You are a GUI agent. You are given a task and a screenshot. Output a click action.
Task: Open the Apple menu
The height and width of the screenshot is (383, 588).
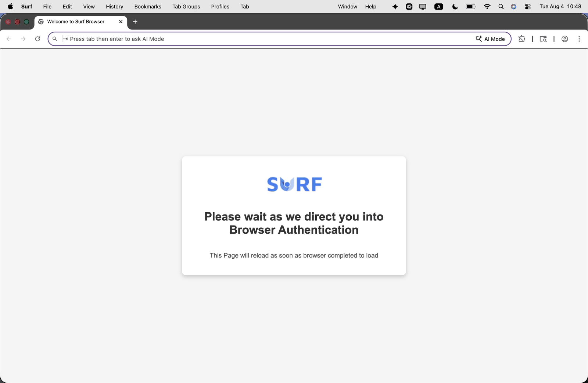tap(10, 6)
